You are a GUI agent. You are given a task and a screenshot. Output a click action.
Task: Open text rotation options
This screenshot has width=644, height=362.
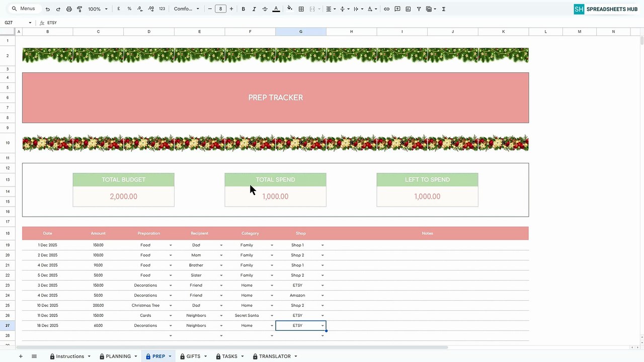pos(372,9)
